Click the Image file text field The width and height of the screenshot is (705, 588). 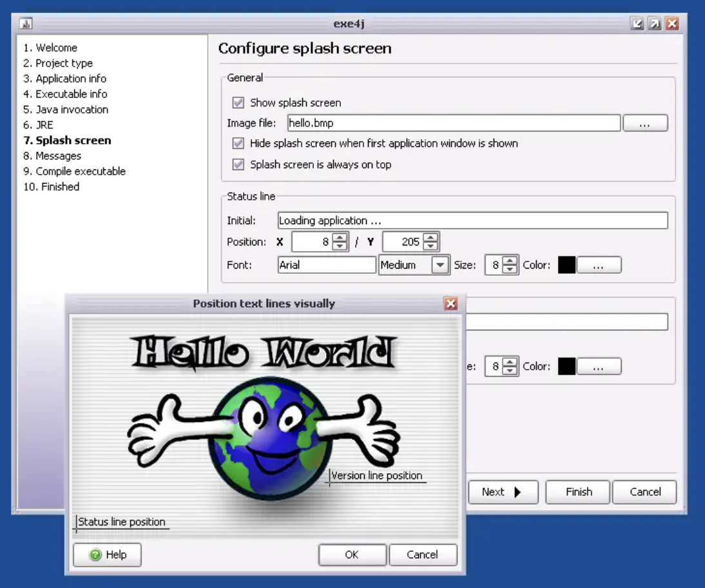(x=453, y=123)
